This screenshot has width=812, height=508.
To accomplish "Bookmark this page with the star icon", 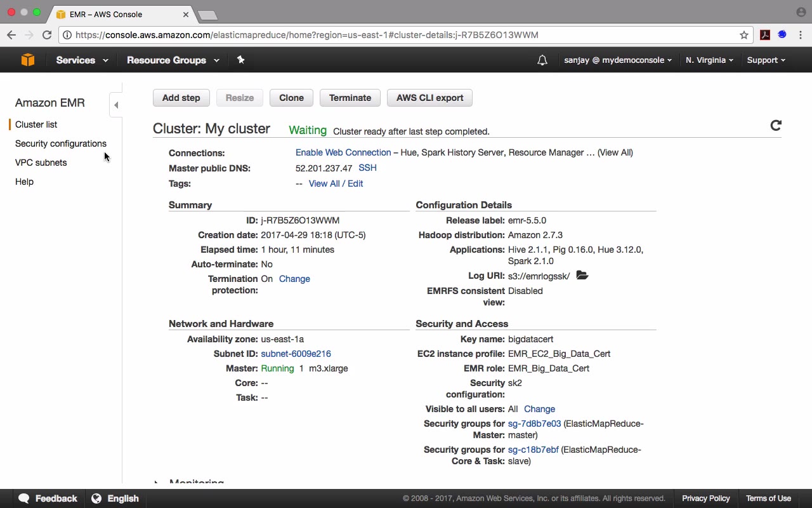I will tap(744, 35).
